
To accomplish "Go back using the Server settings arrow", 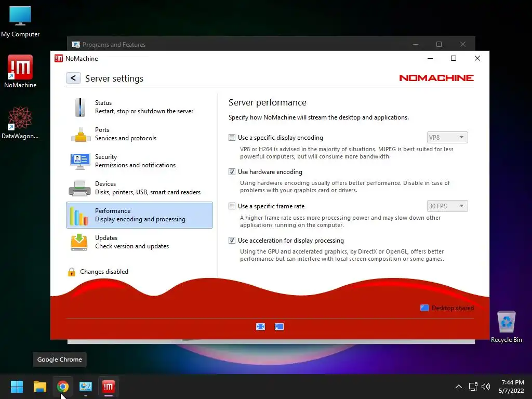I will pos(73,78).
